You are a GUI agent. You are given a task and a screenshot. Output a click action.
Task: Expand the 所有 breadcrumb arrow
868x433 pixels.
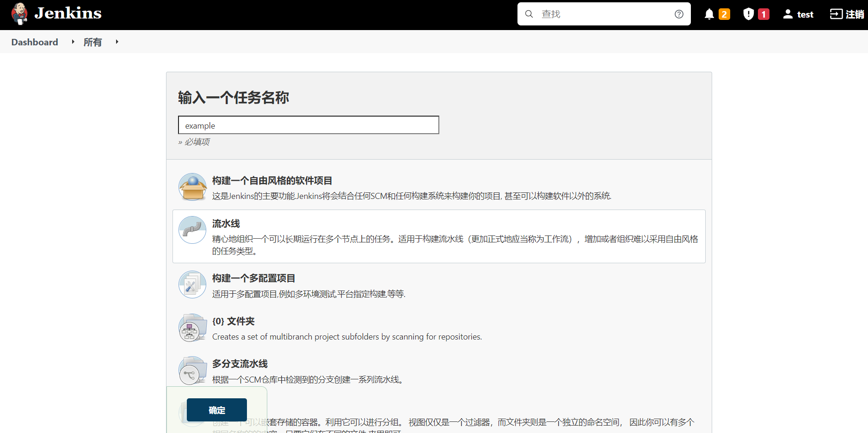click(117, 42)
